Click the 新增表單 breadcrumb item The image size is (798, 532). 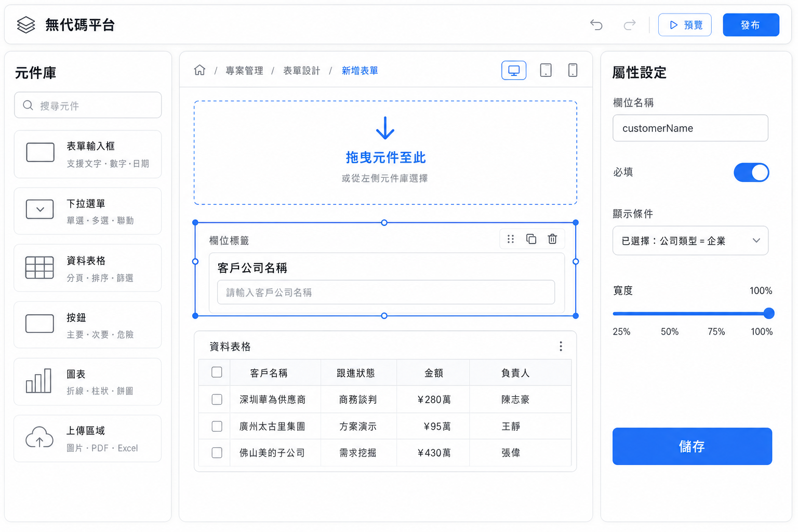click(360, 71)
